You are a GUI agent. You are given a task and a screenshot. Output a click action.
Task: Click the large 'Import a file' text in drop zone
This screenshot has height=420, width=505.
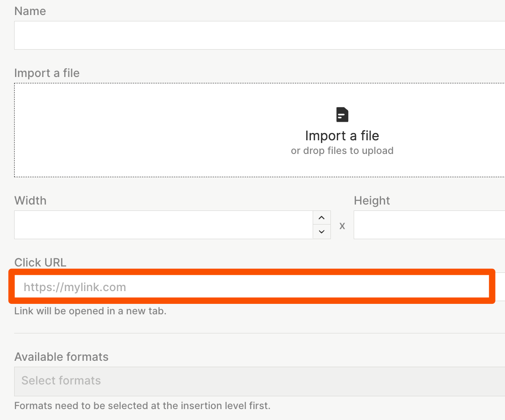(x=342, y=136)
